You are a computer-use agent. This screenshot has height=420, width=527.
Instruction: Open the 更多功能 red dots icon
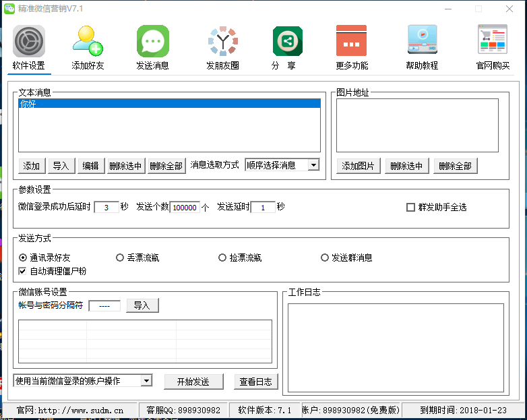(351, 40)
